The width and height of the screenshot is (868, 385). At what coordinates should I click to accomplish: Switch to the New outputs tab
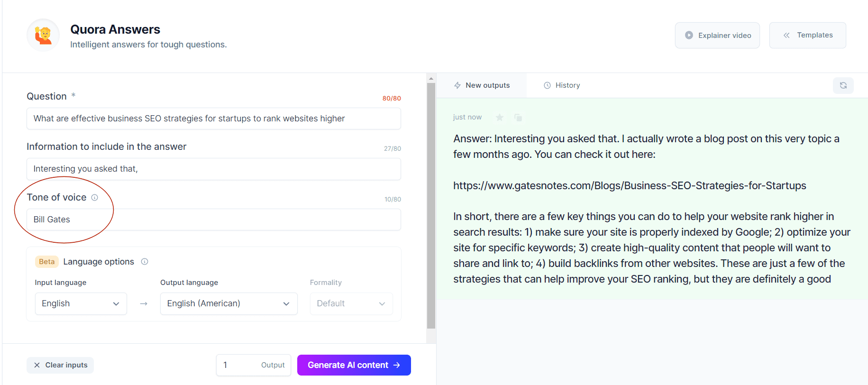pos(482,85)
